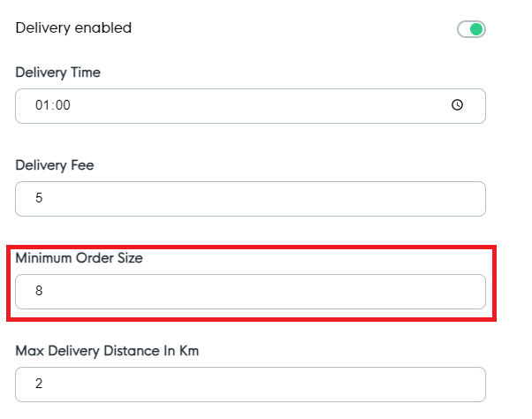Click the green knob of the delivery toggle
This screenshot has height=419, width=532.
(x=477, y=29)
